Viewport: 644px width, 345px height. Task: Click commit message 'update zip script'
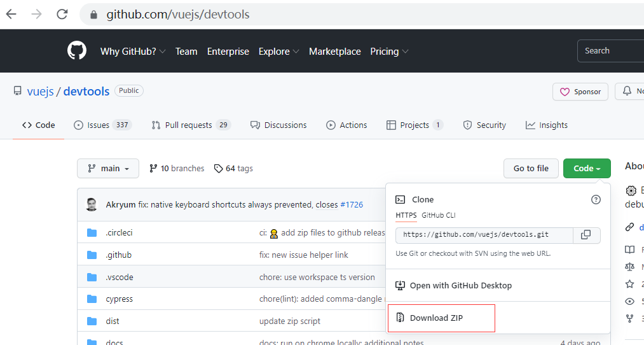click(289, 321)
